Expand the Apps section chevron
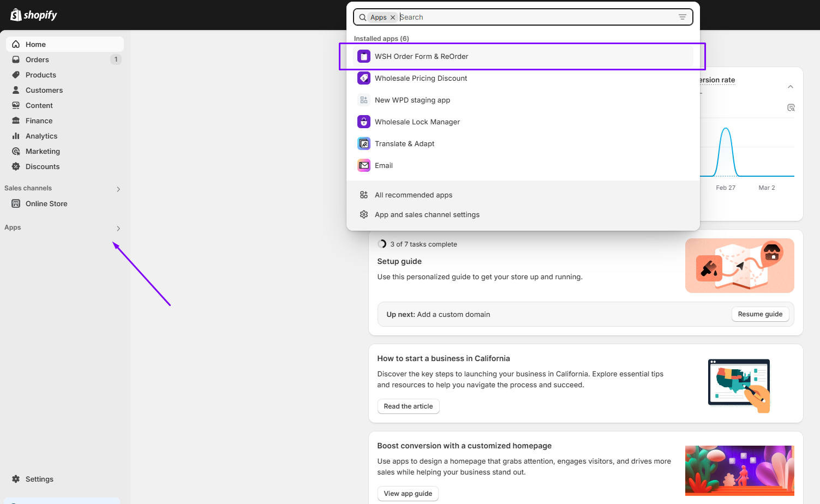This screenshot has width=820, height=504. click(x=118, y=229)
